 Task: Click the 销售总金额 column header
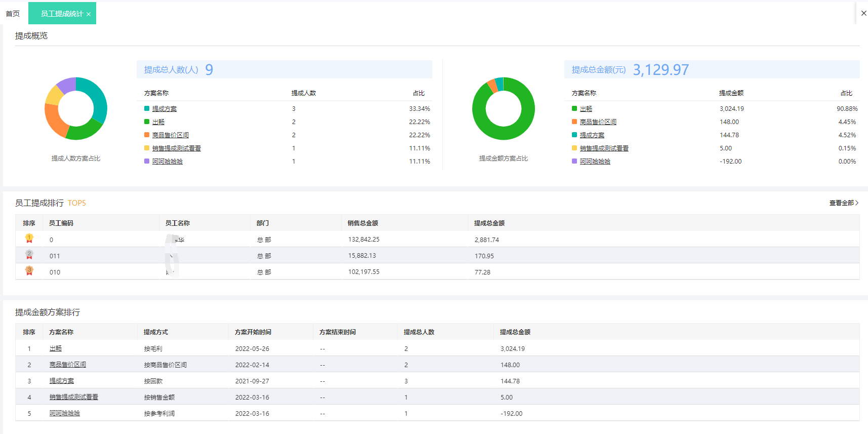coord(363,223)
